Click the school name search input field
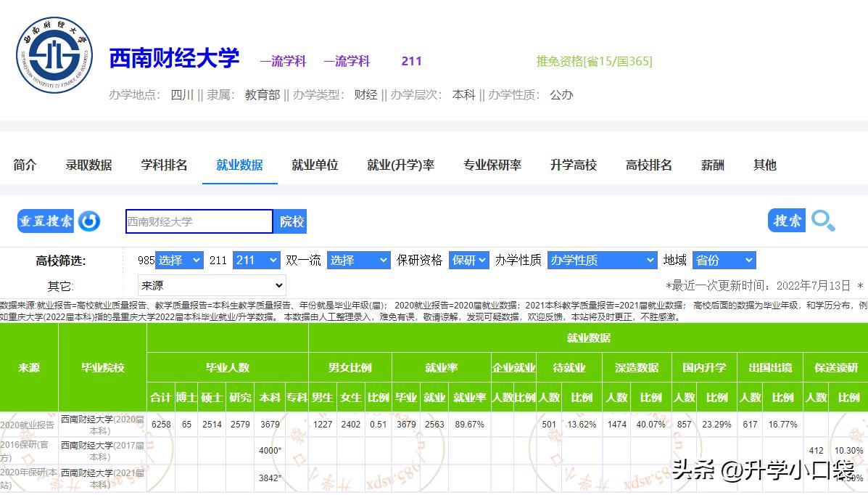 tap(198, 221)
